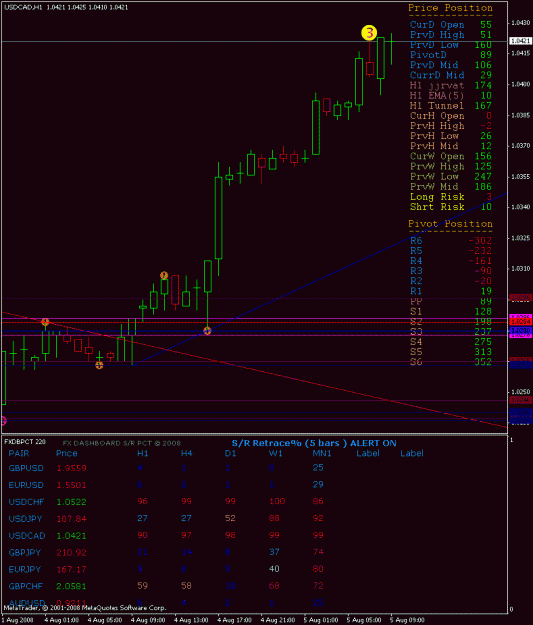Click the 'PrvD Mid' value 106
This screenshot has height=625, width=533.
tap(483, 65)
